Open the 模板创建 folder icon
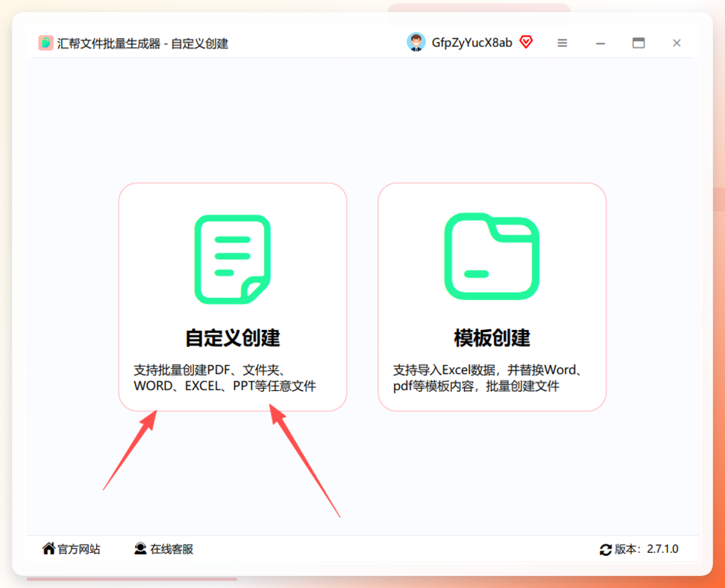The width and height of the screenshot is (725, 588). click(492, 256)
